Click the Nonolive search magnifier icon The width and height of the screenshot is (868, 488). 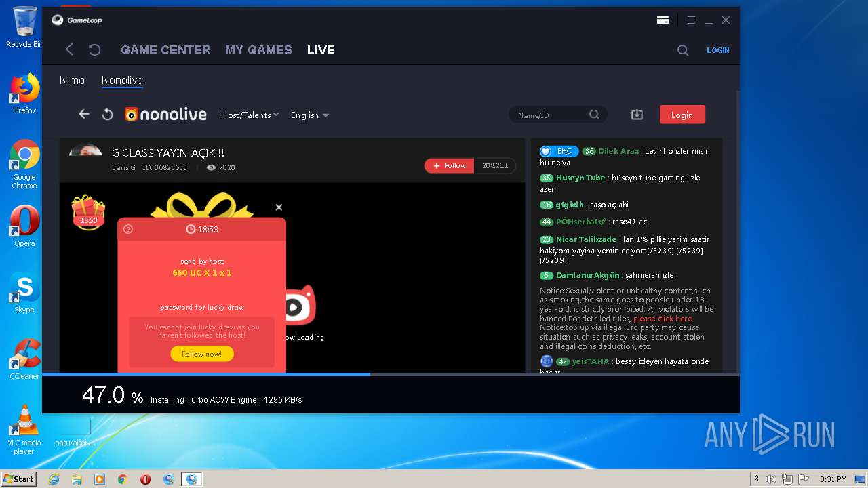pyautogui.click(x=594, y=115)
